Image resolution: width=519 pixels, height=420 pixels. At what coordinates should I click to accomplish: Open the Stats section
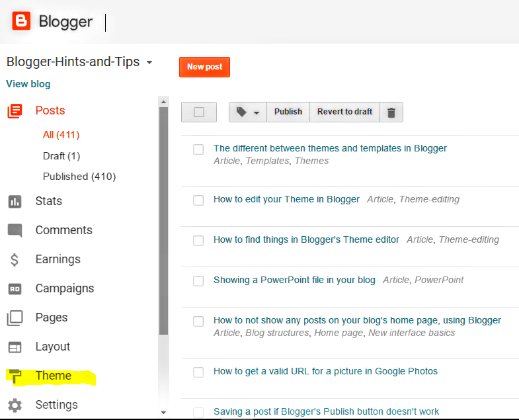pyautogui.click(x=49, y=201)
